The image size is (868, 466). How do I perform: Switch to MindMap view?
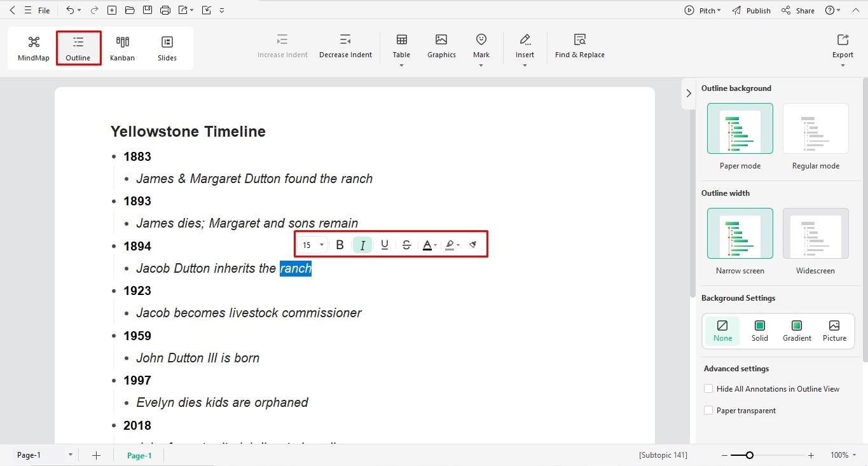pyautogui.click(x=34, y=48)
